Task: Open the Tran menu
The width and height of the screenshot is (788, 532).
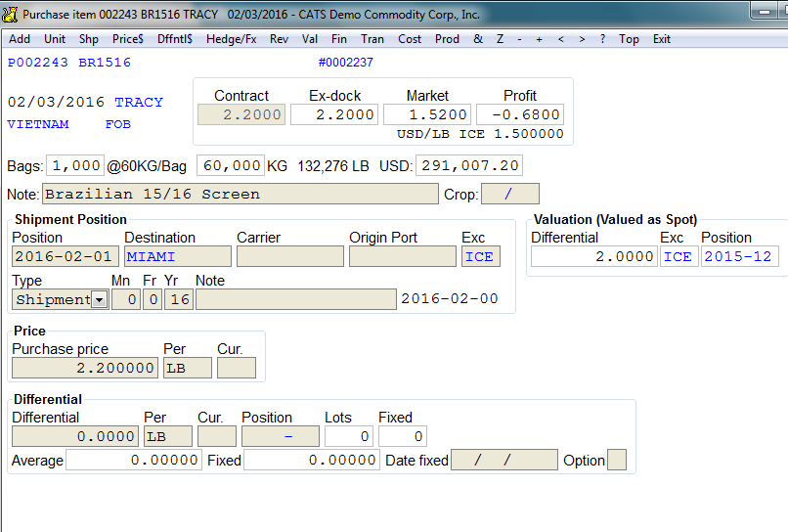Action: coord(372,39)
